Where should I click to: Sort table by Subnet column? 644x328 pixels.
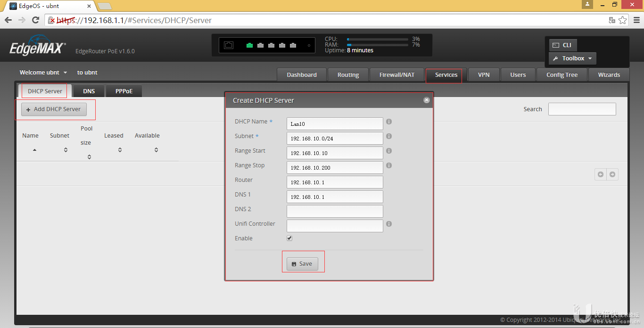(66, 150)
